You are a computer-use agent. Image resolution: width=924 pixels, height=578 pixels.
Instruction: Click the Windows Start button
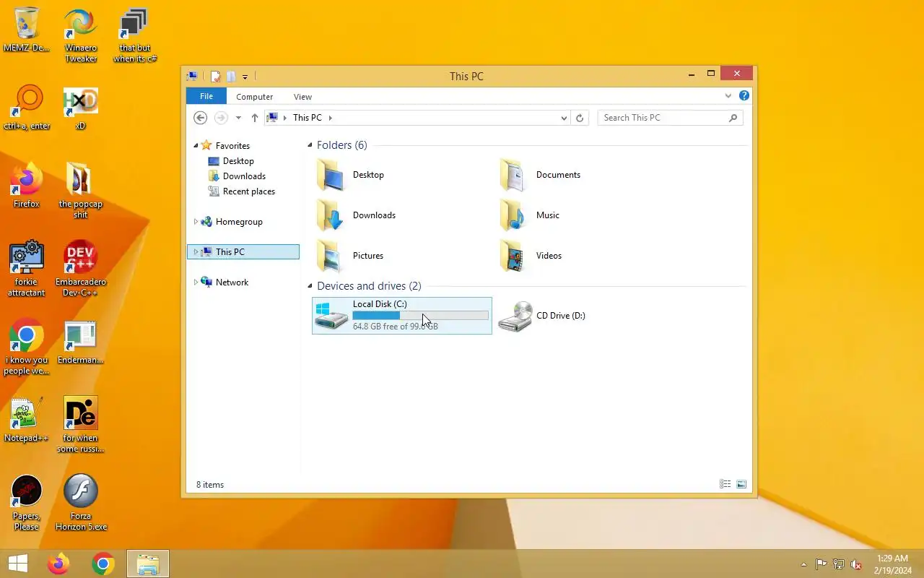(18, 564)
